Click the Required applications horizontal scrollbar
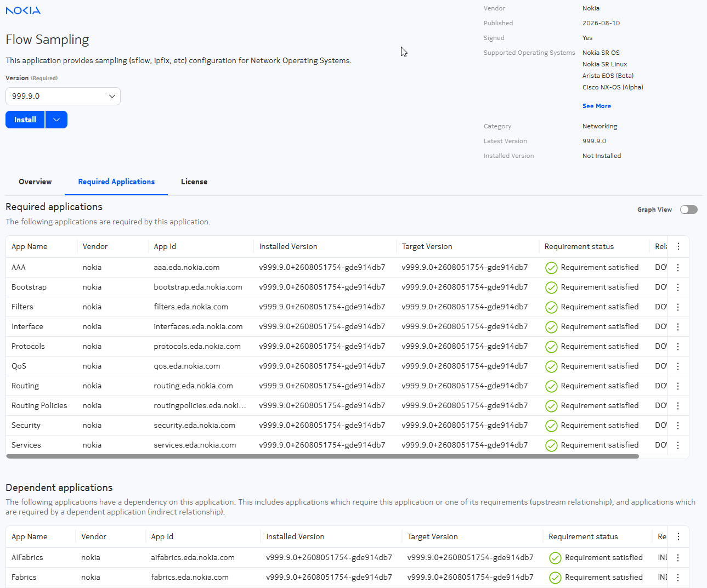This screenshot has width=707, height=588. [x=323, y=456]
